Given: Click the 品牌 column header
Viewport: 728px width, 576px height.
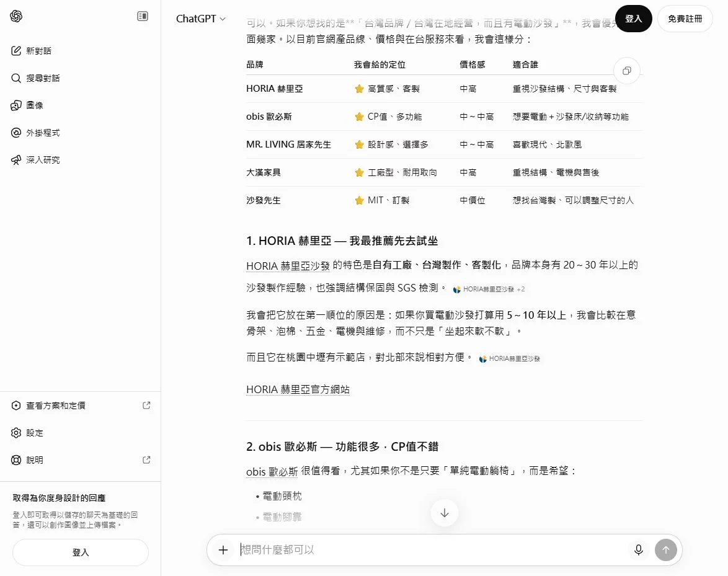Looking at the screenshot, I should [254, 64].
